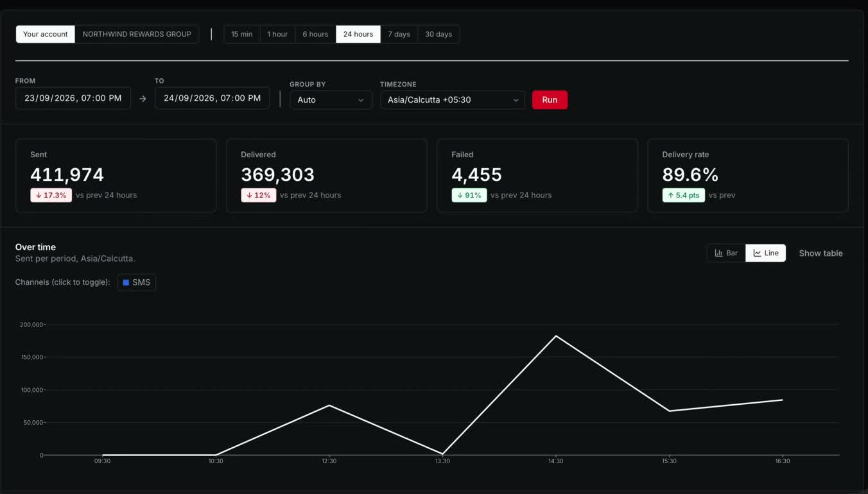The width and height of the screenshot is (868, 494).
Task: Select the 15 min time range
Action: pyautogui.click(x=242, y=34)
